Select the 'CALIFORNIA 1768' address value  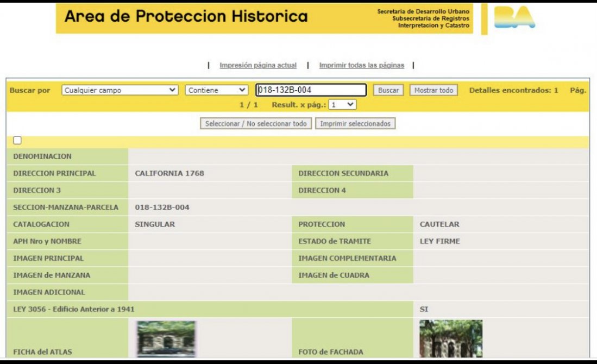point(169,174)
